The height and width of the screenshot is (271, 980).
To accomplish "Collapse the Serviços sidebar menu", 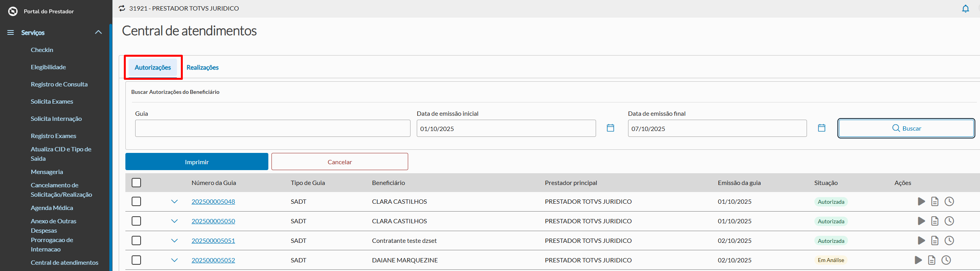I will 98,32.
